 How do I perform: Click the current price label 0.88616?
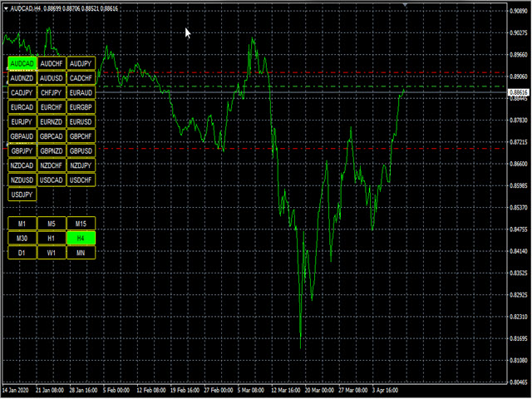tap(519, 92)
